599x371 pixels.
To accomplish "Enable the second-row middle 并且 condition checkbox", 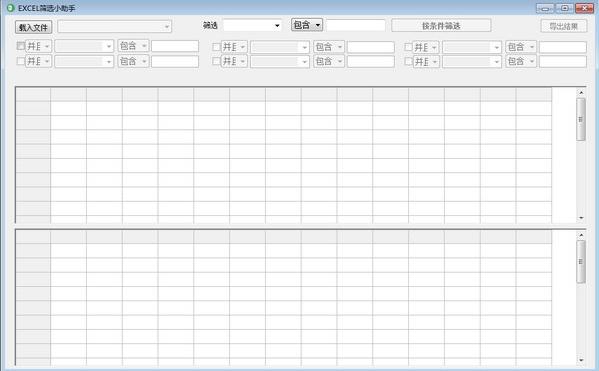I will click(216, 61).
